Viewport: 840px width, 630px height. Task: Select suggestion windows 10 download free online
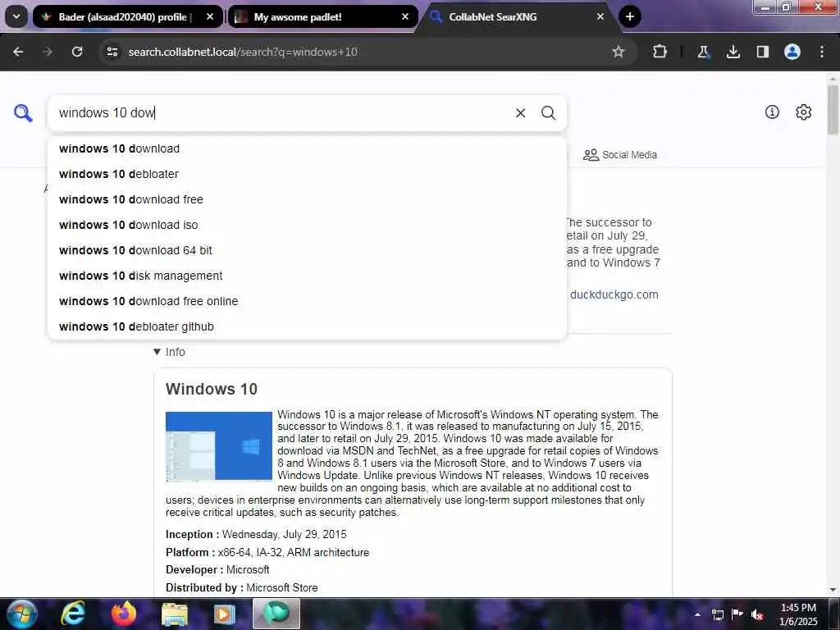307,301
